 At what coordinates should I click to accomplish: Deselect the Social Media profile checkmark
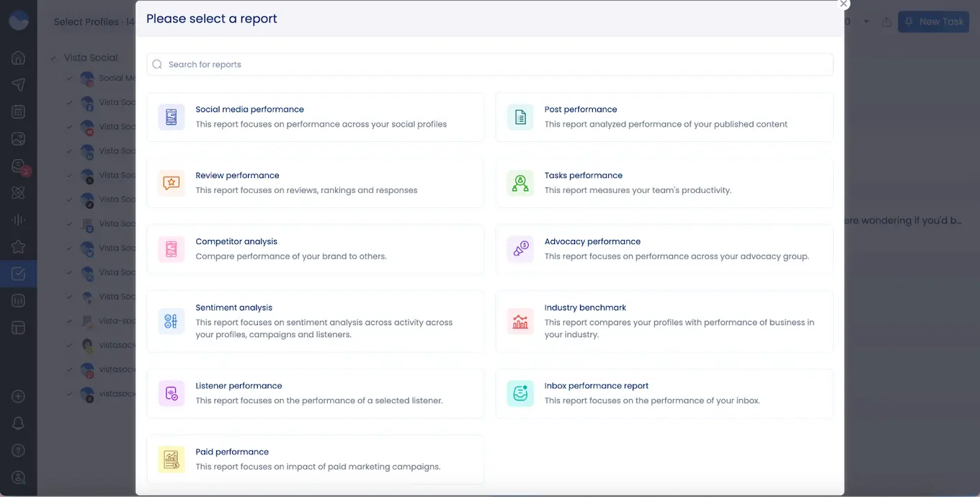68,78
